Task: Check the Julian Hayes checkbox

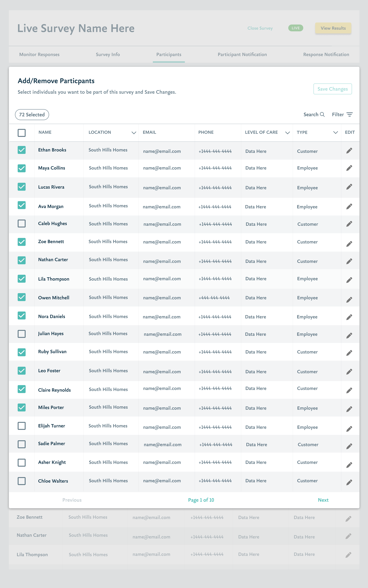Action: pyautogui.click(x=22, y=334)
